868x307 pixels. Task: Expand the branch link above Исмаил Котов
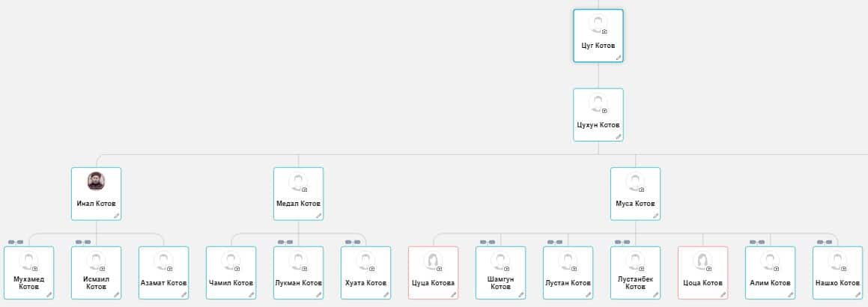pos(82,242)
